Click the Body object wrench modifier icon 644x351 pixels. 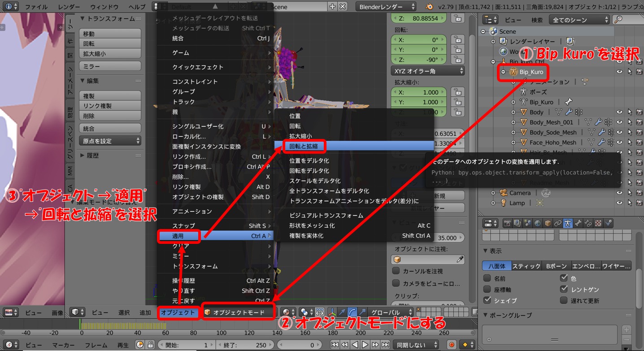pyautogui.click(x=569, y=112)
